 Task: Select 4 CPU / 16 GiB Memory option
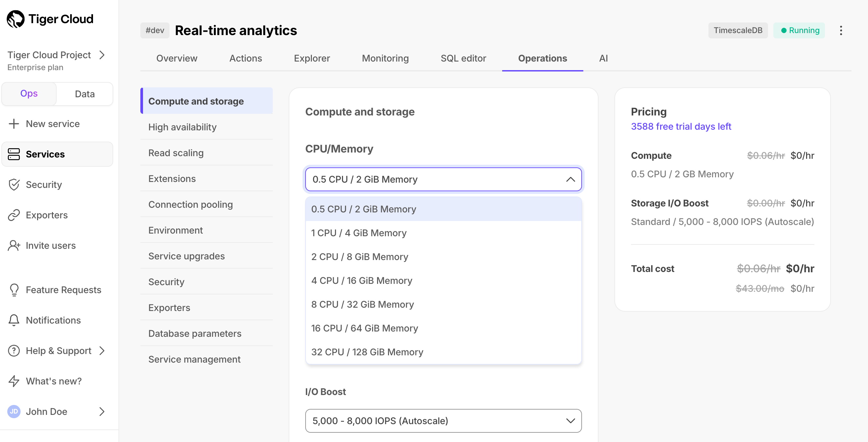click(444, 281)
